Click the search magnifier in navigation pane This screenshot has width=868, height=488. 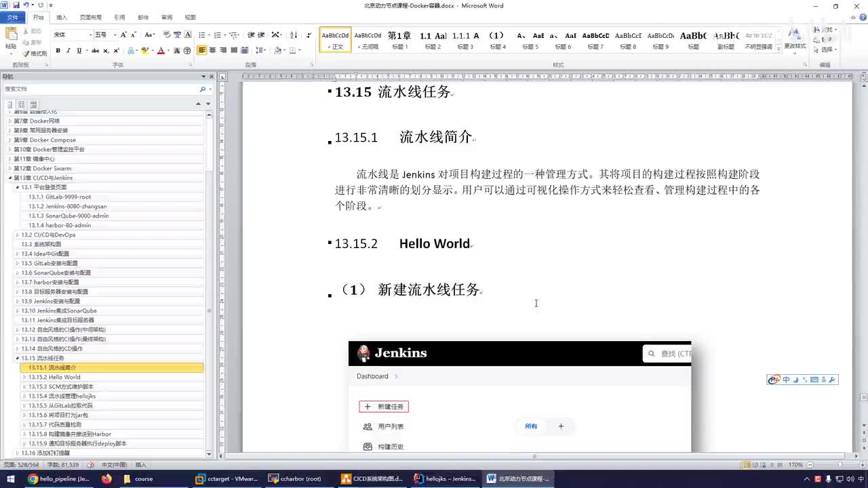[202, 89]
